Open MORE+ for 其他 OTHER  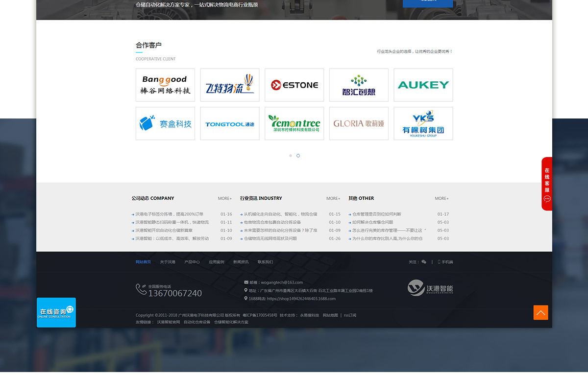(x=441, y=198)
